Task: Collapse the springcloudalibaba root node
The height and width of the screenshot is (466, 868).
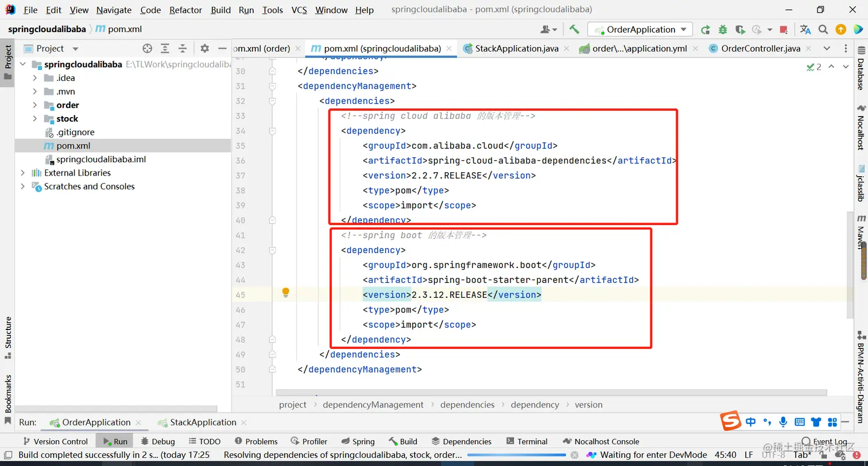Action: pyautogui.click(x=22, y=64)
